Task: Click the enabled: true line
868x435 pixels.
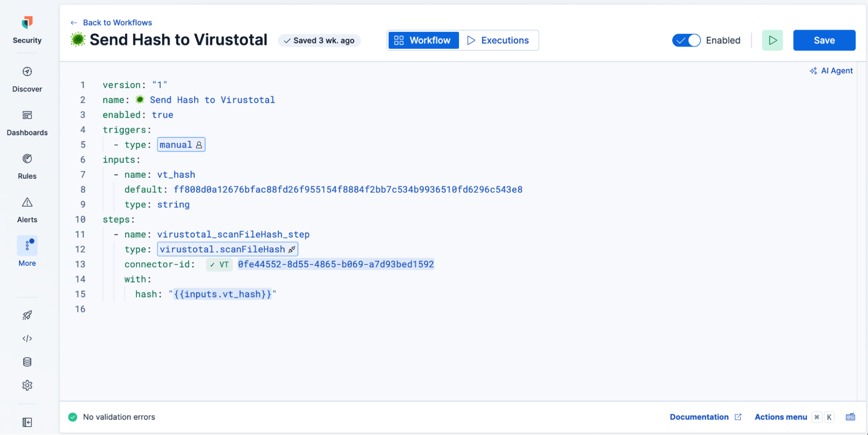Action: [138, 115]
